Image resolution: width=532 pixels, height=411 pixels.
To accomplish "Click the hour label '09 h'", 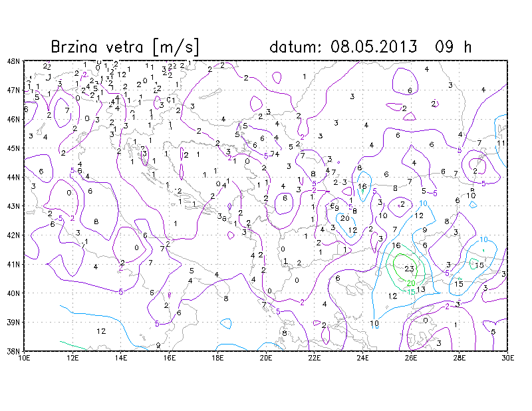I will click(454, 47).
